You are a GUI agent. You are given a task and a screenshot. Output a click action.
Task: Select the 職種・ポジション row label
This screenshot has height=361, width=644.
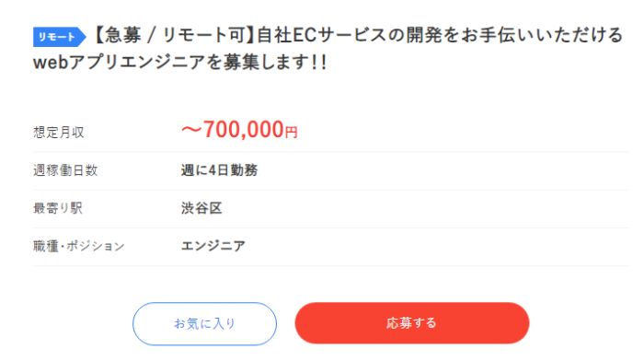pos(79,246)
